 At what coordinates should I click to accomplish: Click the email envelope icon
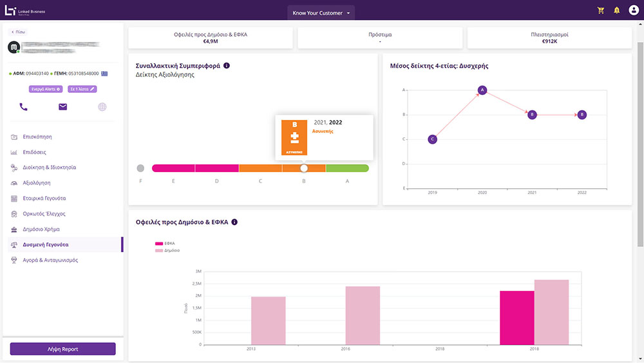click(62, 107)
